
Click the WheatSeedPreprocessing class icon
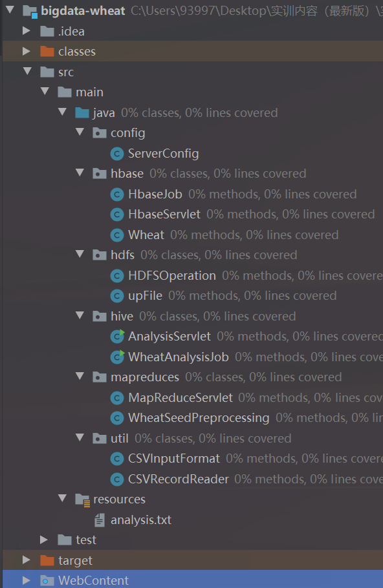pos(117,418)
